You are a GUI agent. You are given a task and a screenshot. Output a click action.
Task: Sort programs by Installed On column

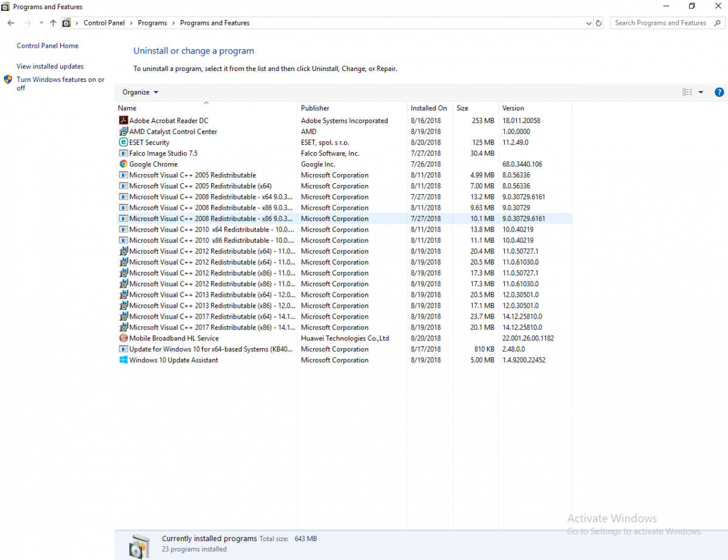click(430, 108)
